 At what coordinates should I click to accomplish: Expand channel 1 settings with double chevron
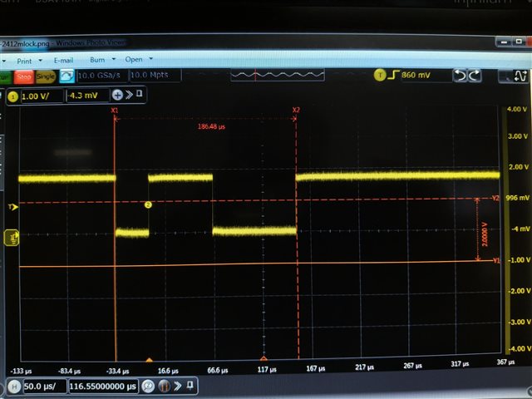129,95
